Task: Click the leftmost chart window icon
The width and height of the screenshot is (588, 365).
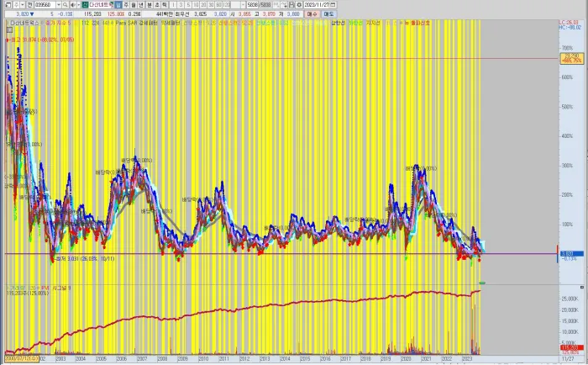Action: [8, 5]
